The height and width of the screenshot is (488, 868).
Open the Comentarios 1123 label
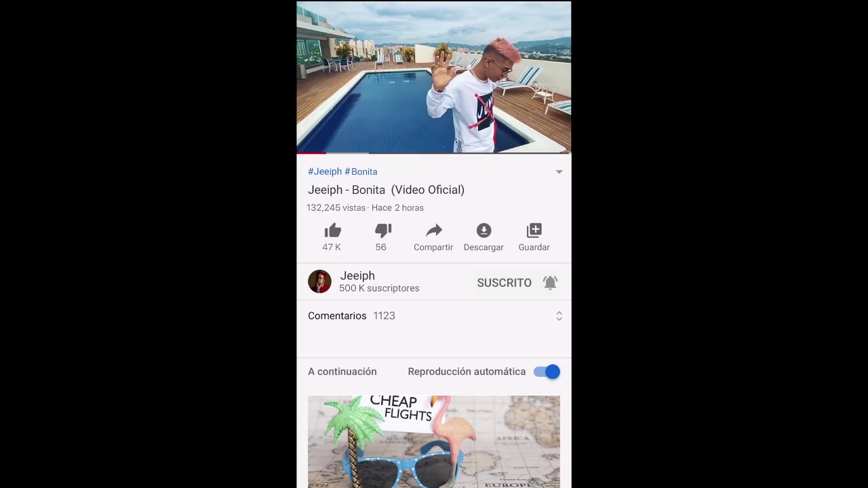(351, 316)
